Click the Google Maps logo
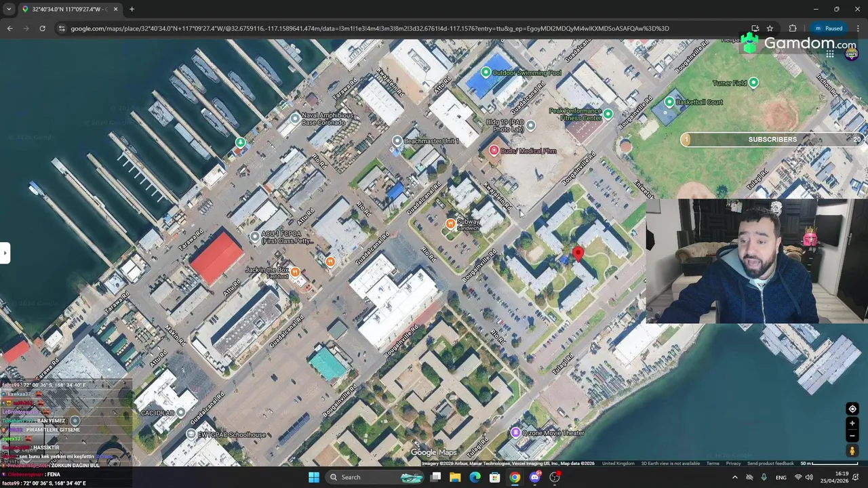 [433, 453]
